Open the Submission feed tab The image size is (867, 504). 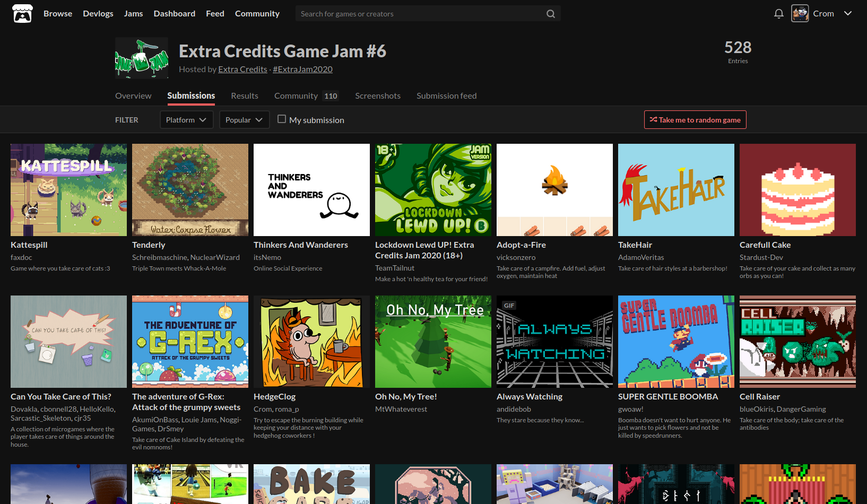(447, 95)
